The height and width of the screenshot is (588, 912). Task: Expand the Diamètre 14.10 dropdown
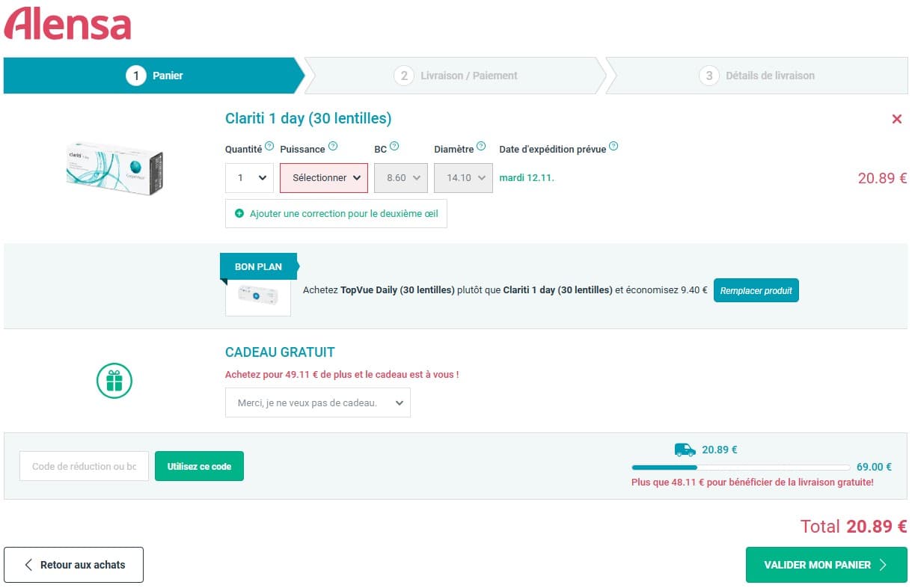[463, 178]
